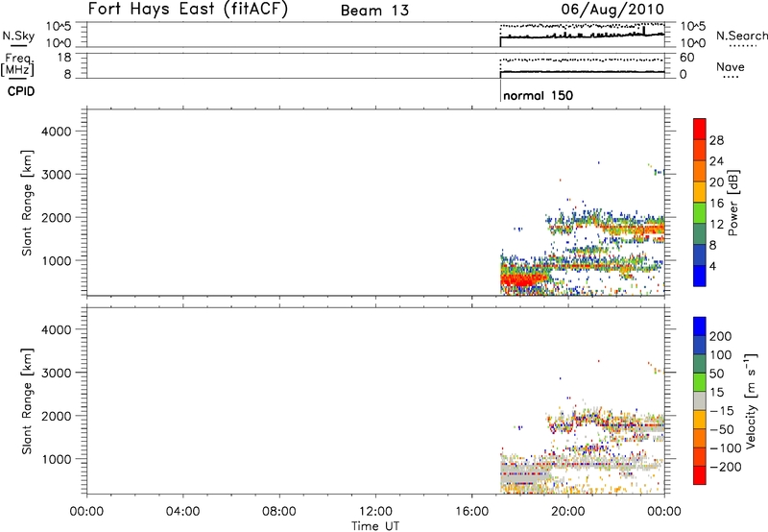Pick the blue bottom segment of power color bar
The image size is (768, 532).
[x=700, y=276]
